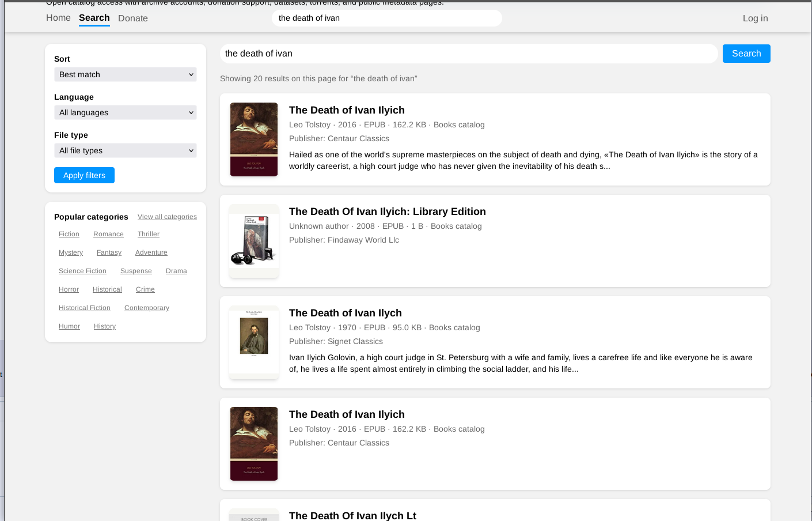Viewport: 812px width, 521px height.
Task: Click the Suspense category link
Action: point(136,271)
